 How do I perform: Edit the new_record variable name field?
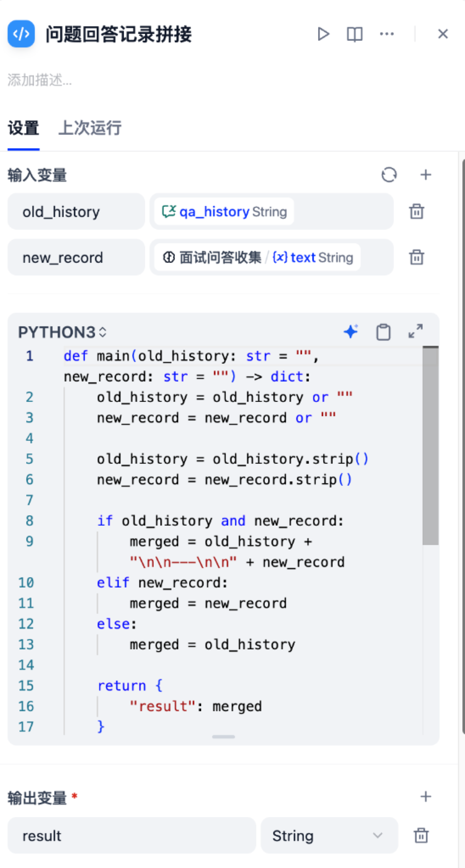(76, 257)
